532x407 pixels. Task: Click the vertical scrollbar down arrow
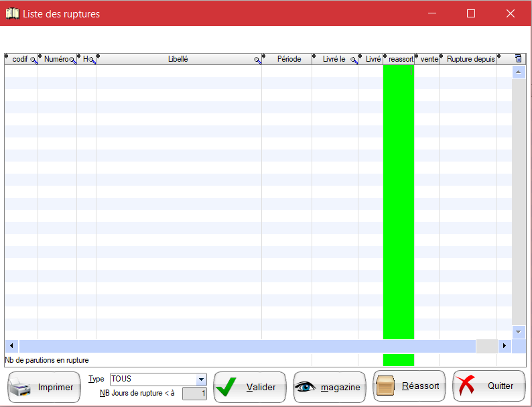(x=519, y=332)
